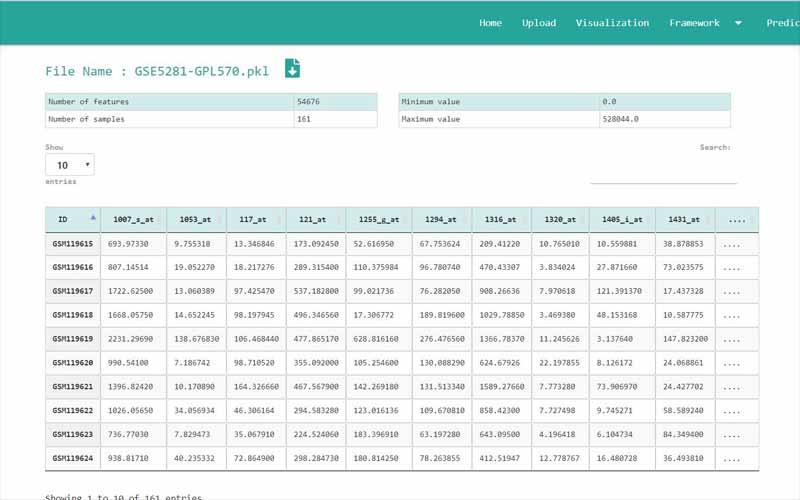
Task: Open the Home page
Action: tap(490, 23)
